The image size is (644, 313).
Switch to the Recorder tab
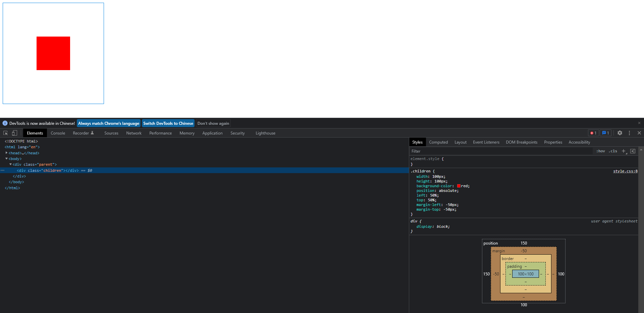pos(83,133)
